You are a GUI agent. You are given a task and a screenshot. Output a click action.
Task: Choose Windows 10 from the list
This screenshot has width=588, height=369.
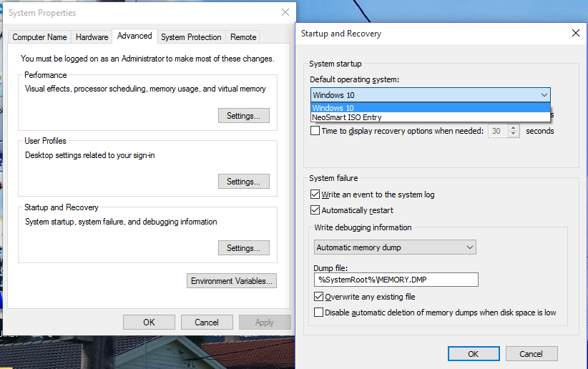coord(431,107)
